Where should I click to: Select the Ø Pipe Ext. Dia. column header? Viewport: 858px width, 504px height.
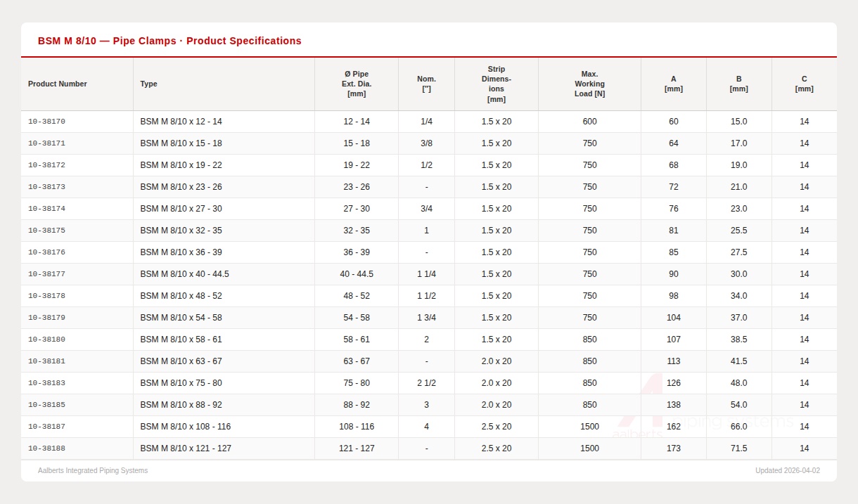[357, 84]
